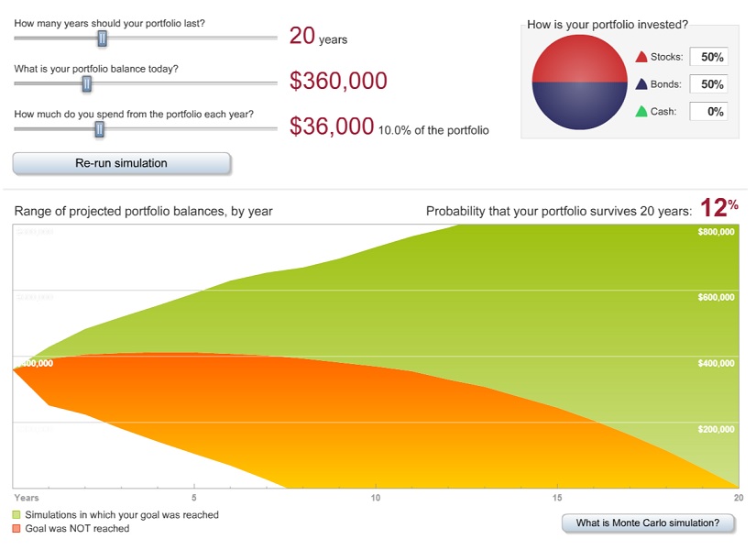The height and width of the screenshot is (550, 756).
Task: Click the green goal-reached legend square
Action: coord(17,515)
